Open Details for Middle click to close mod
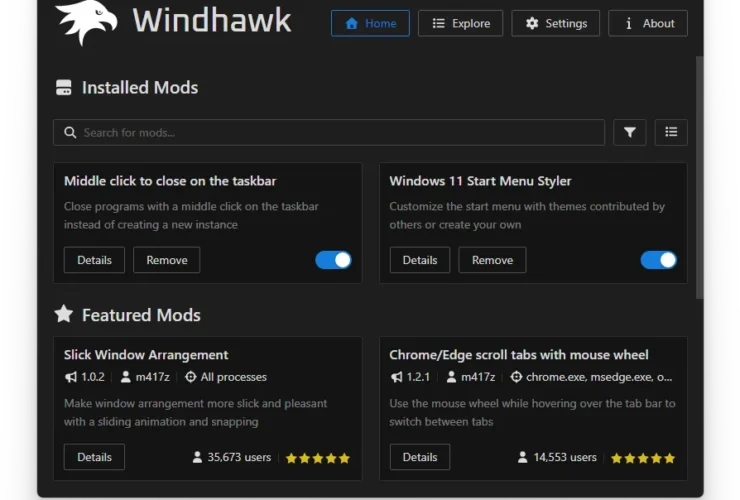This screenshot has width=740, height=500. [94, 260]
